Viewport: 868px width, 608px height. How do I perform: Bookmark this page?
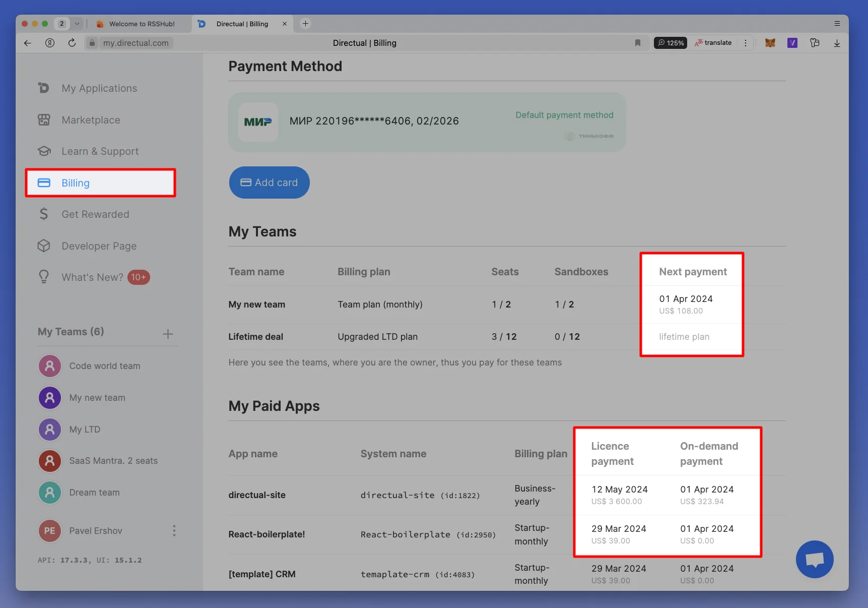638,43
